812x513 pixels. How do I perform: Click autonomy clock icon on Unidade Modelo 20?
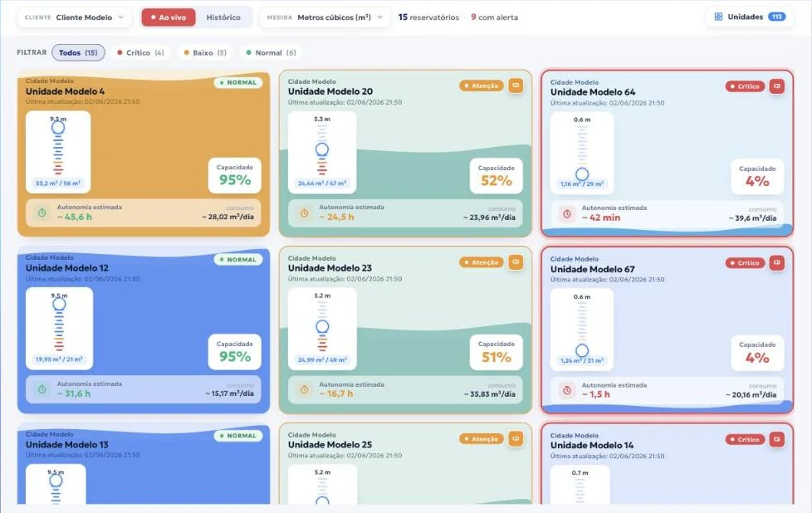305,213
